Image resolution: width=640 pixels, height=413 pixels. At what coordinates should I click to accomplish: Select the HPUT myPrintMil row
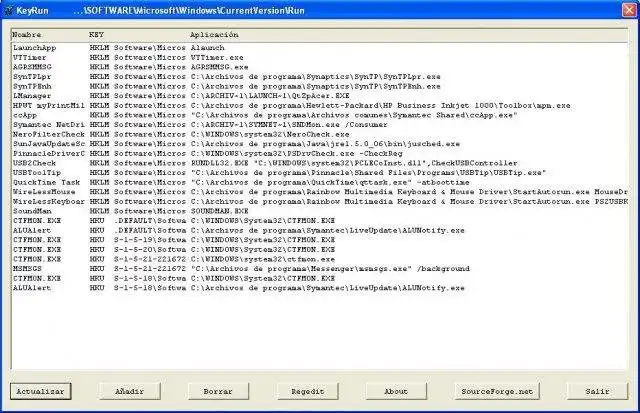click(x=320, y=105)
